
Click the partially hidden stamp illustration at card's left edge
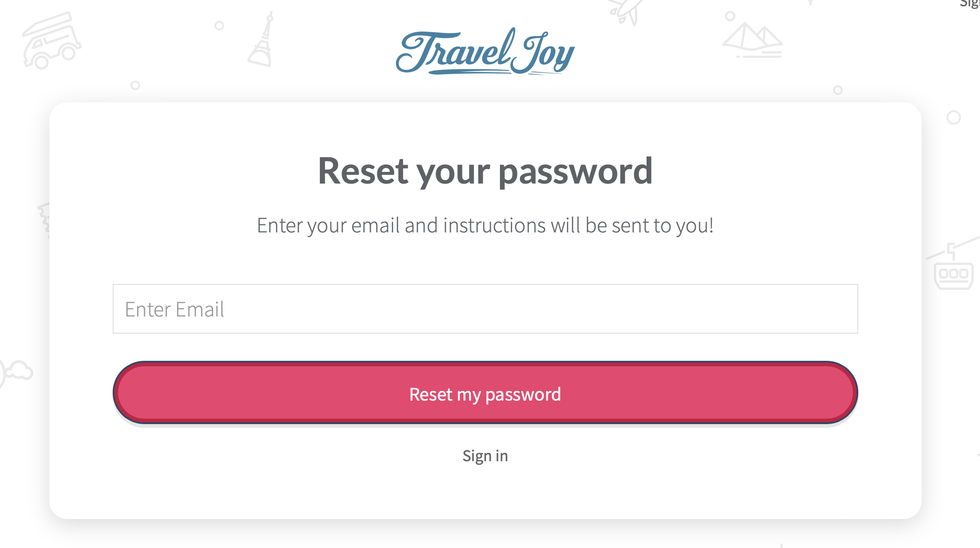coord(44,220)
